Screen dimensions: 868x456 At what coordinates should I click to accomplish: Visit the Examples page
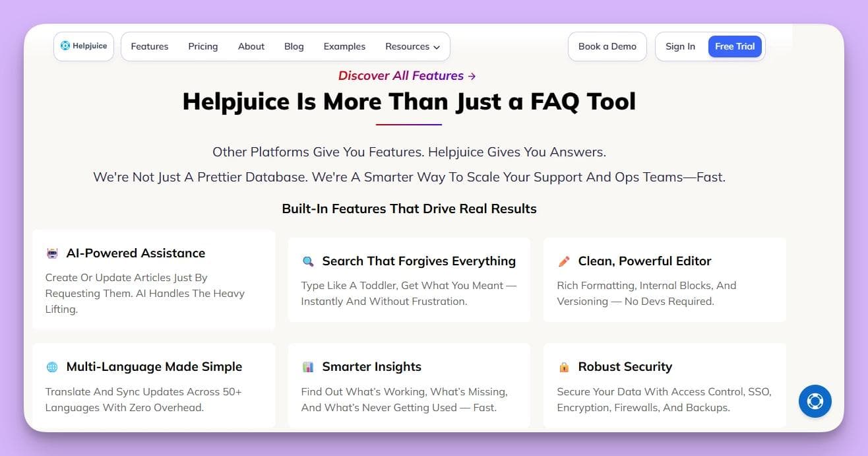click(344, 46)
